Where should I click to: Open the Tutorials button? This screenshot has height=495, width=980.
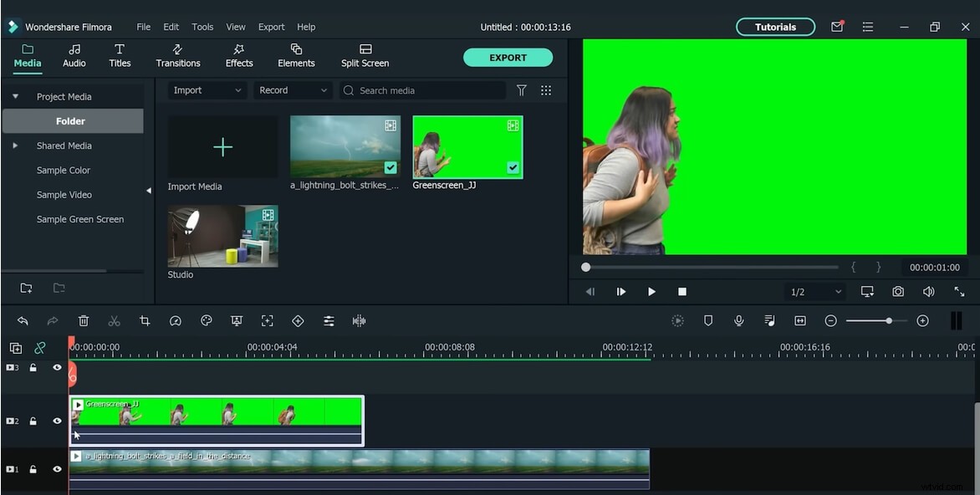(775, 27)
